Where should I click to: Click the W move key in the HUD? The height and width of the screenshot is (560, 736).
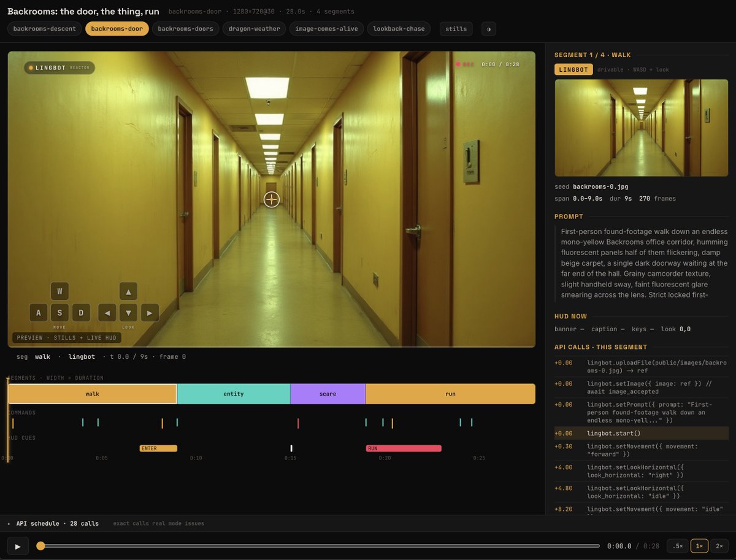pos(59,291)
